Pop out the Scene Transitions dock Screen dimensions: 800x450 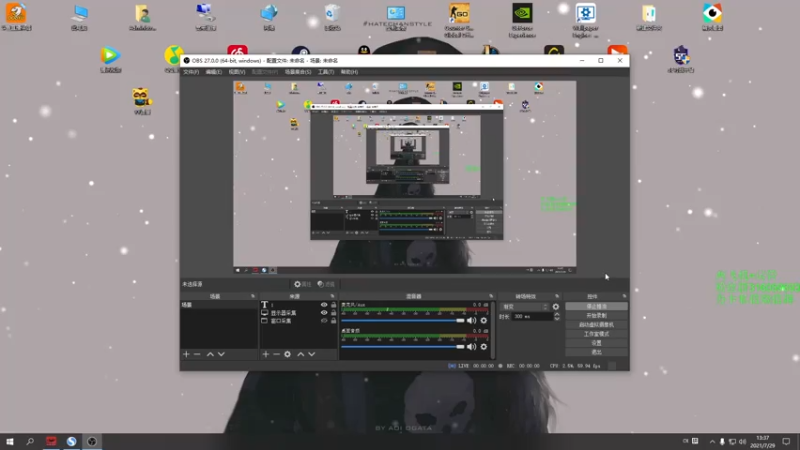coord(557,296)
